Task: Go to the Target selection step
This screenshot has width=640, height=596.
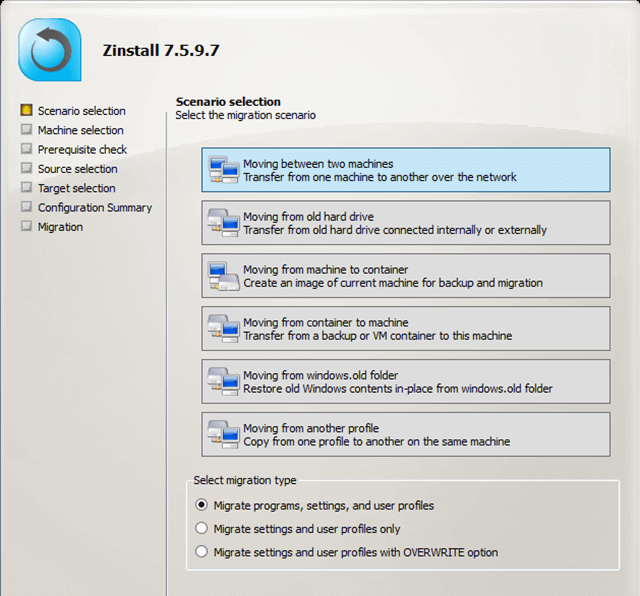Action: click(77, 188)
